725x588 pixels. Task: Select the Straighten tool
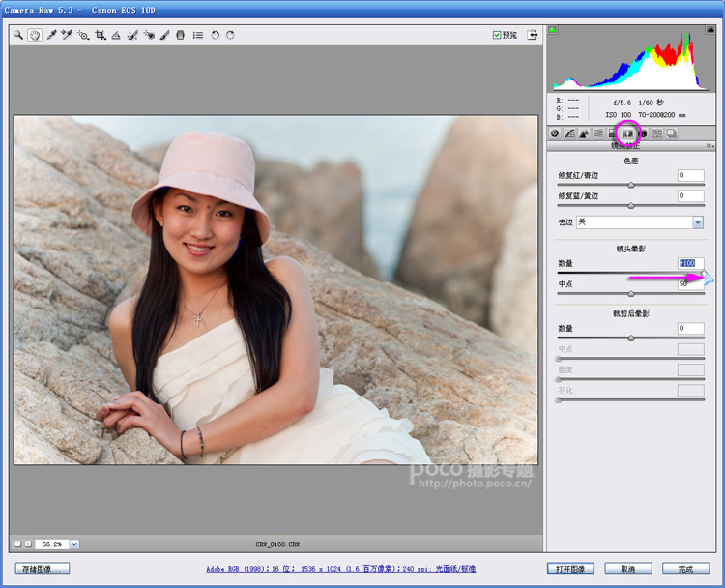pyautogui.click(x=116, y=35)
